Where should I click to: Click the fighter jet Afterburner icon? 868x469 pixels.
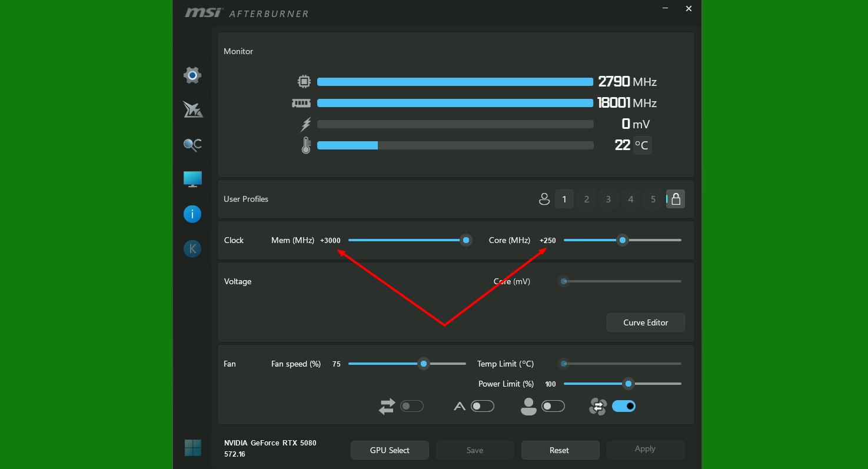(192, 109)
